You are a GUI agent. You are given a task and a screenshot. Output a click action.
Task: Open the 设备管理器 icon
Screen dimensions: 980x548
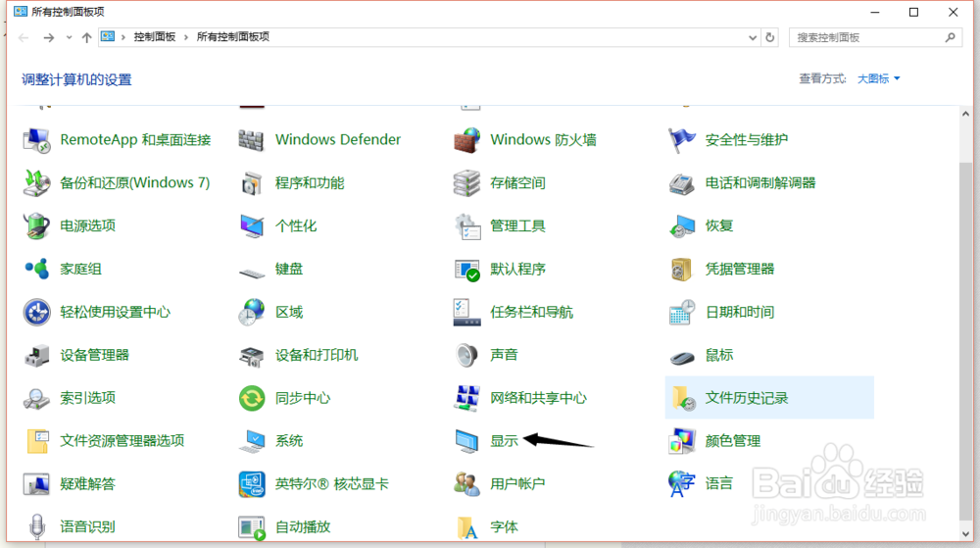pyautogui.click(x=36, y=355)
